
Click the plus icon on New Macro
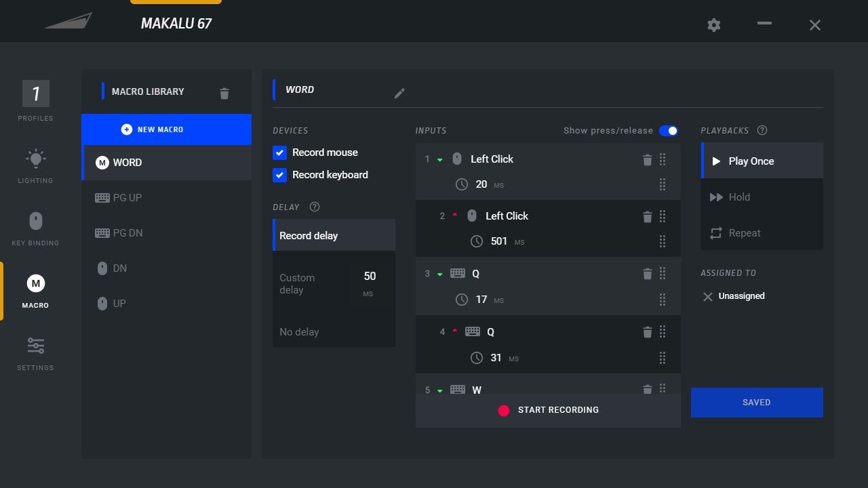(x=127, y=129)
